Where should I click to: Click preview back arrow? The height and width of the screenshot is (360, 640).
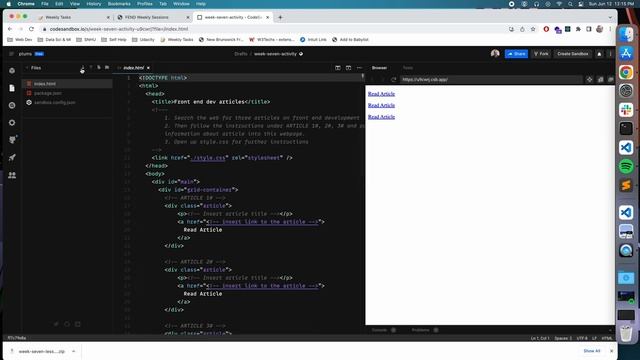coord(372,80)
